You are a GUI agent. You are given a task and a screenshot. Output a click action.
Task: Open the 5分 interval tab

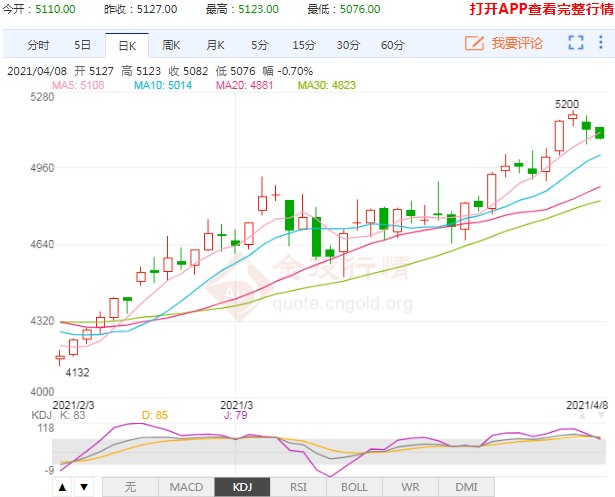click(x=259, y=45)
